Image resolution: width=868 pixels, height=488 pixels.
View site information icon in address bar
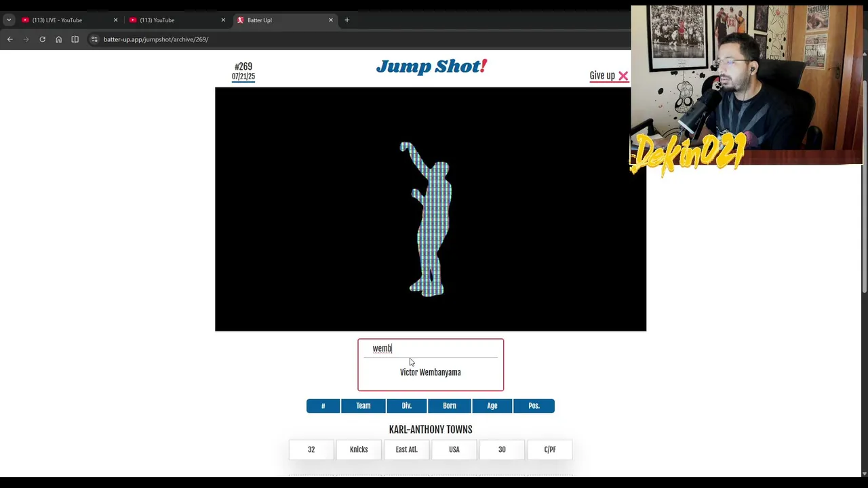point(94,39)
